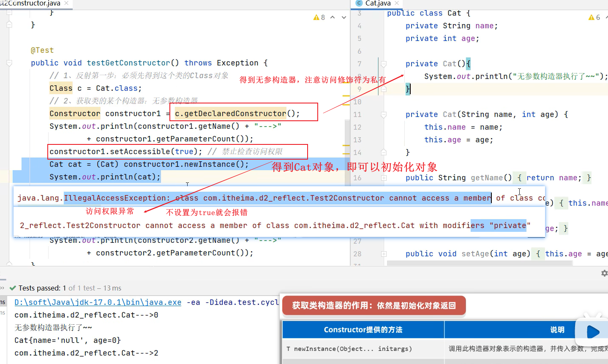Click the @Test annotation
Image resolution: width=608 pixels, height=364 pixels.
pyautogui.click(x=42, y=50)
